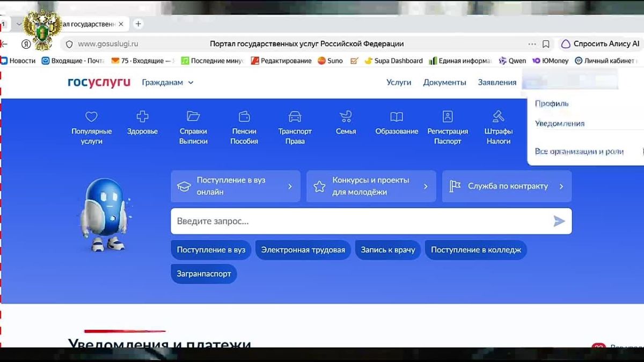
Task: Click Спросить Алису AI button
Action: pos(600,44)
